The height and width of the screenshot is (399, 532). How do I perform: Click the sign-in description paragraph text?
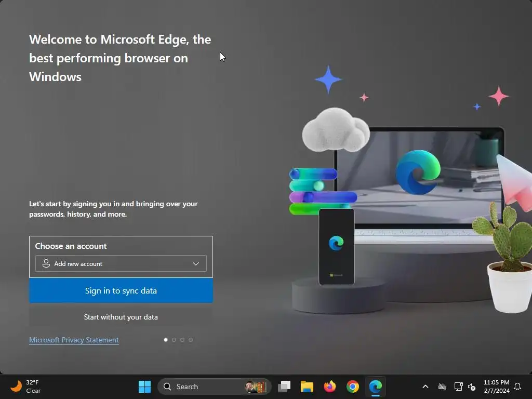[x=113, y=209]
